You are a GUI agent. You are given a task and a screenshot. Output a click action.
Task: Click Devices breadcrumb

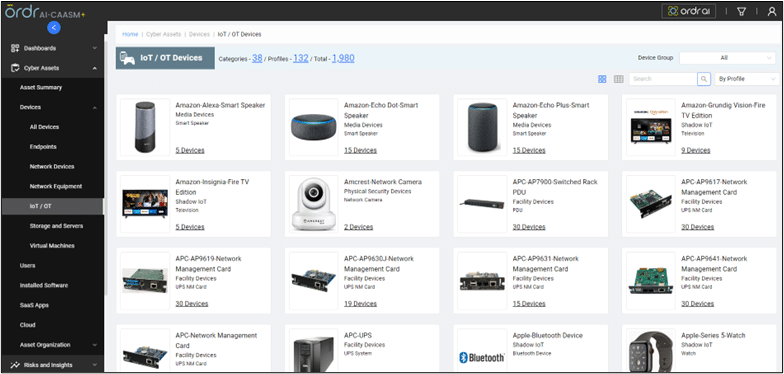pos(200,34)
